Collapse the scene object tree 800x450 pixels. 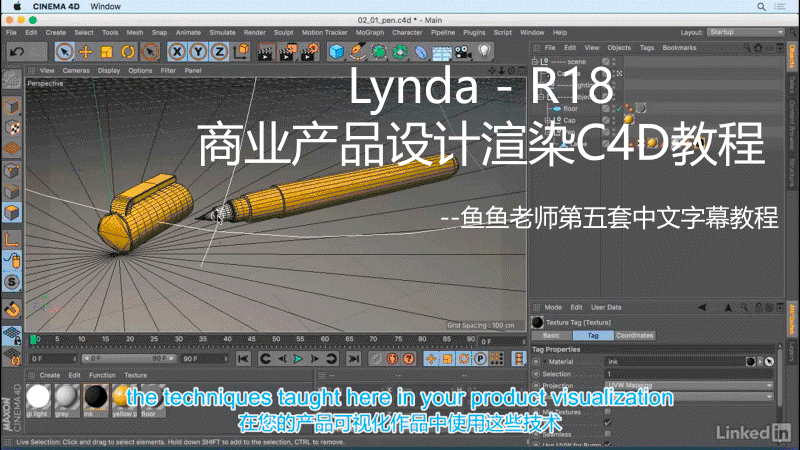tap(535, 61)
